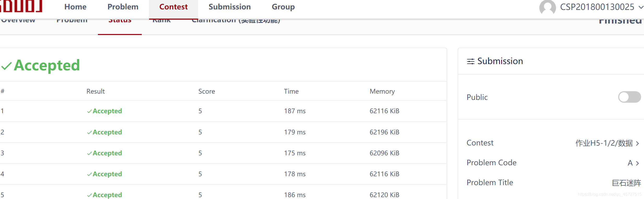
Task: Open the Group menu
Action: coord(283,7)
